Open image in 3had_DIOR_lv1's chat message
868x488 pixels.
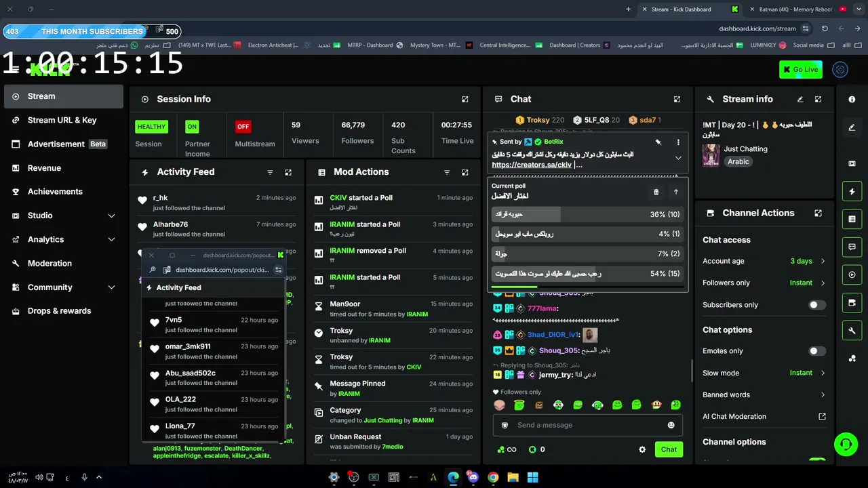pyautogui.click(x=590, y=335)
